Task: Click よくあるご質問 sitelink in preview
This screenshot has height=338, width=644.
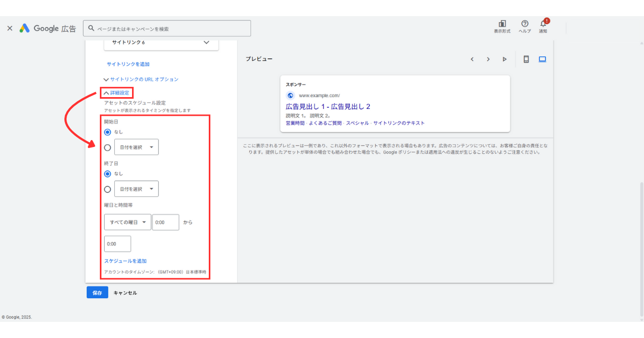Action: point(325,123)
